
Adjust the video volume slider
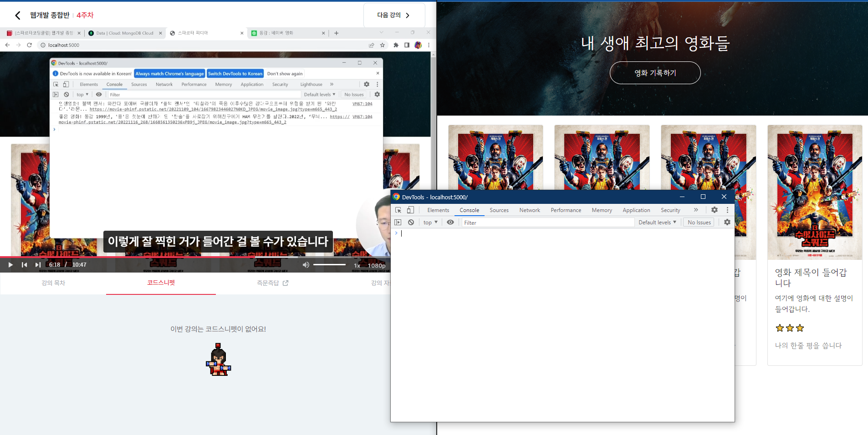(329, 264)
